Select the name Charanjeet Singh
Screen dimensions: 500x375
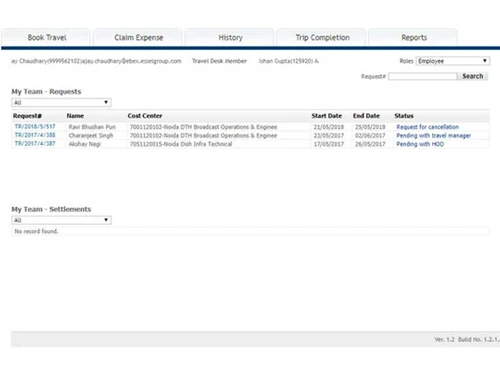pyautogui.click(x=91, y=136)
